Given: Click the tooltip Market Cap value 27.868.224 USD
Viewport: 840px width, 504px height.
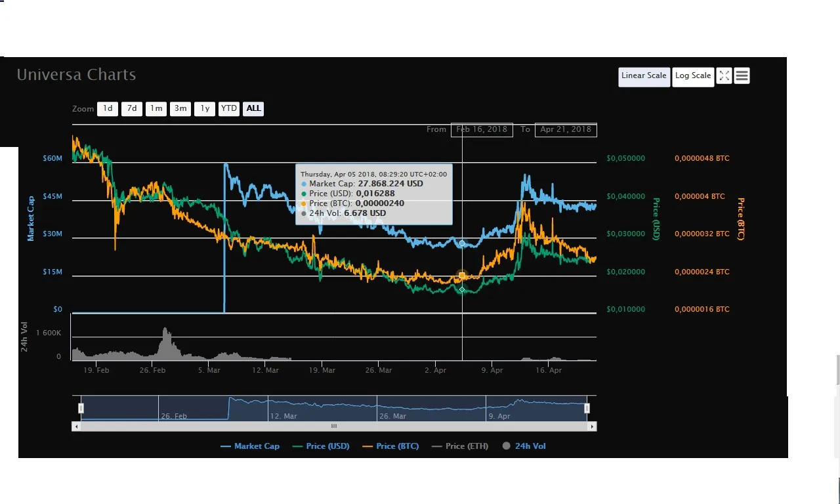Looking at the screenshot, I should [x=390, y=184].
